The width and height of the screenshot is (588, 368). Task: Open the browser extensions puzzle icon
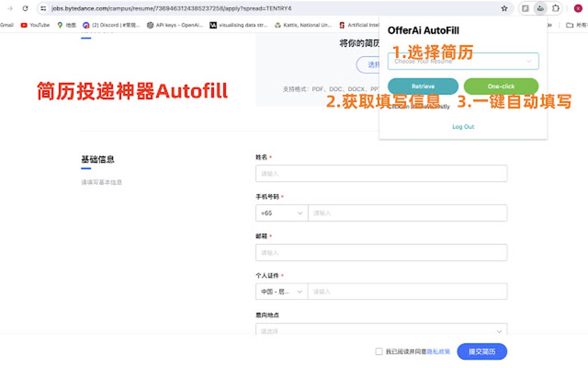pos(556,9)
